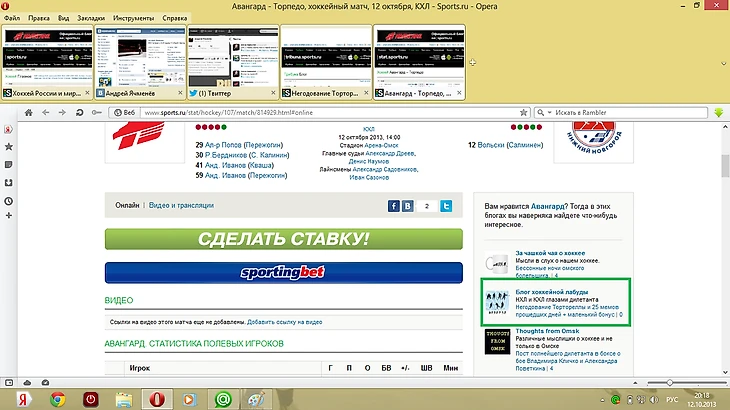Switch to the Негодование Тортор tab
The image size is (730, 410).
(327, 62)
